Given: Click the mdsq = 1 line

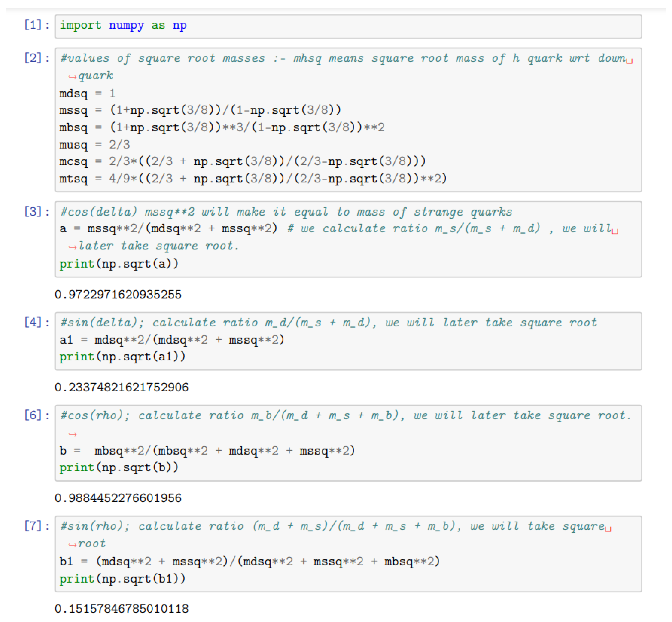Looking at the screenshot, I should (87, 93).
